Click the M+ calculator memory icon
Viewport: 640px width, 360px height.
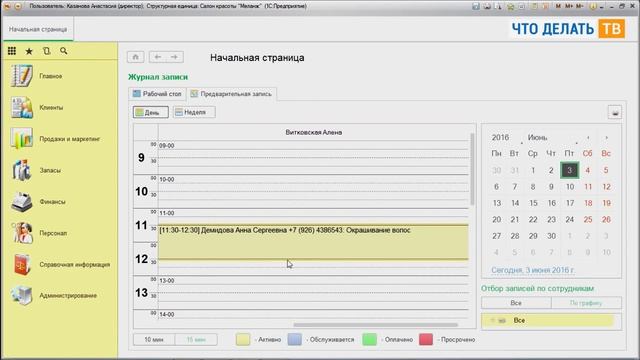coord(569,6)
